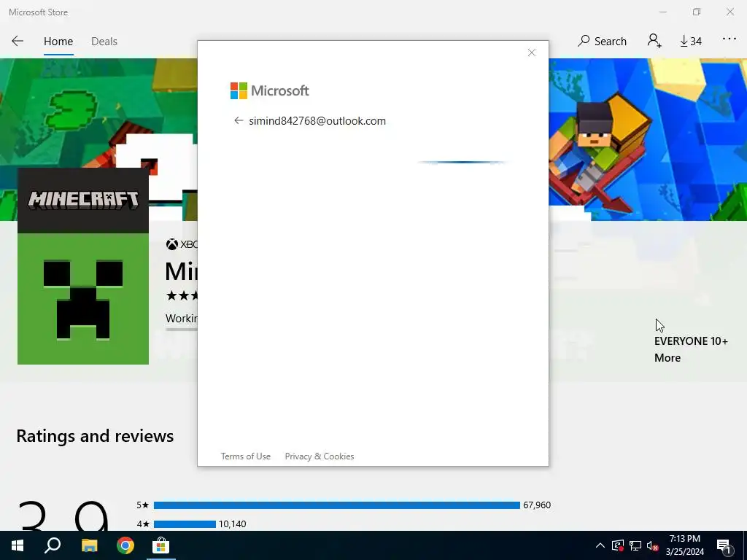Screen dimensions: 747x560
Task: Click the Microsoft logo in dialog
Action: pyautogui.click(x=270, y=90)
